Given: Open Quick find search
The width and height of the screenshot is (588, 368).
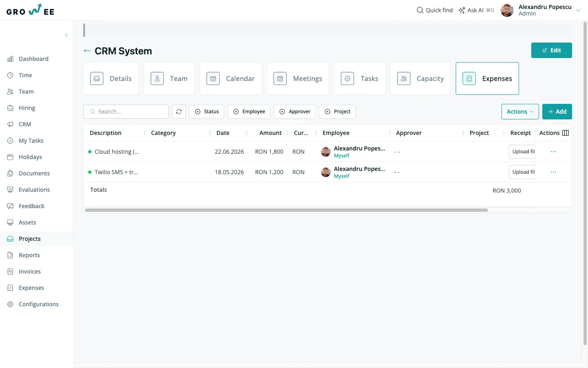Looking at the screenshot, I should tap(435, 10).
